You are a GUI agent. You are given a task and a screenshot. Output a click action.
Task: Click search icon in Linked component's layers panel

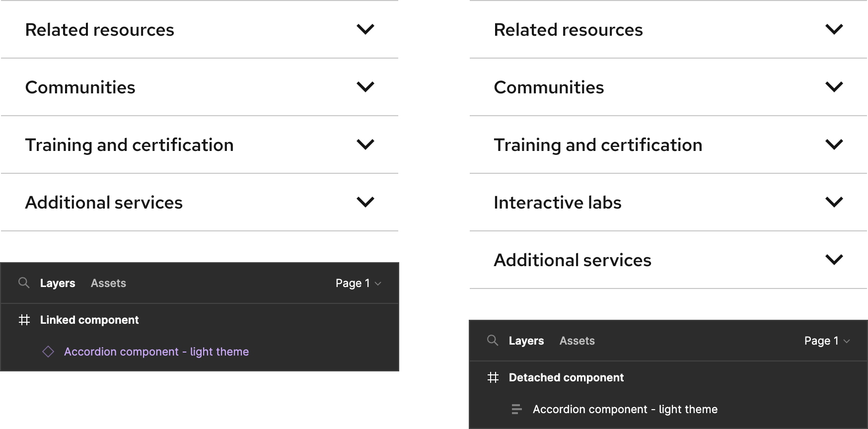[23, 283]
